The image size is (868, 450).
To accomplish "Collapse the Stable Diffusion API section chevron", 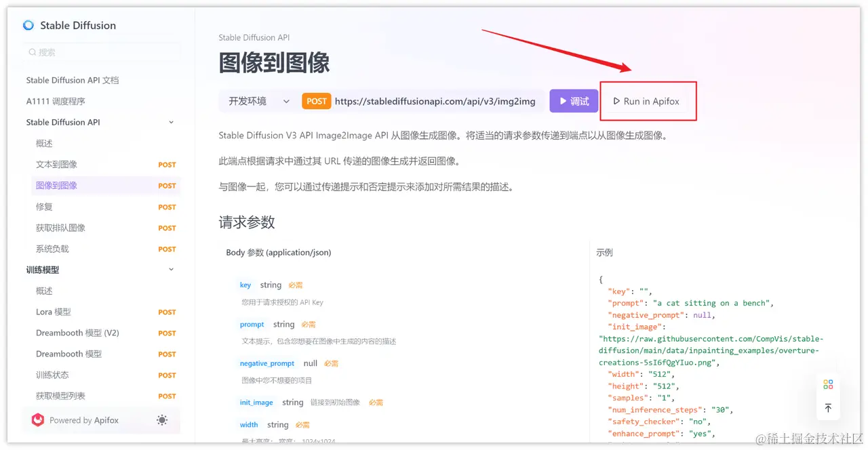I will 171,122.
